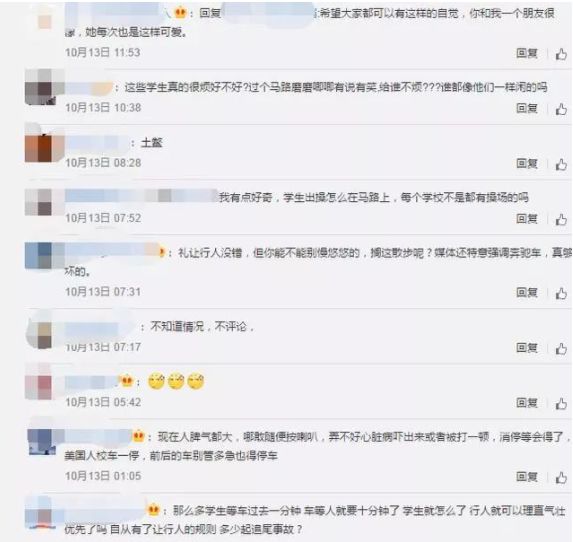This screenshot has width=573, height=542.
Task: Reply to the emoji comment at 05:42
Action: (527, 403)
